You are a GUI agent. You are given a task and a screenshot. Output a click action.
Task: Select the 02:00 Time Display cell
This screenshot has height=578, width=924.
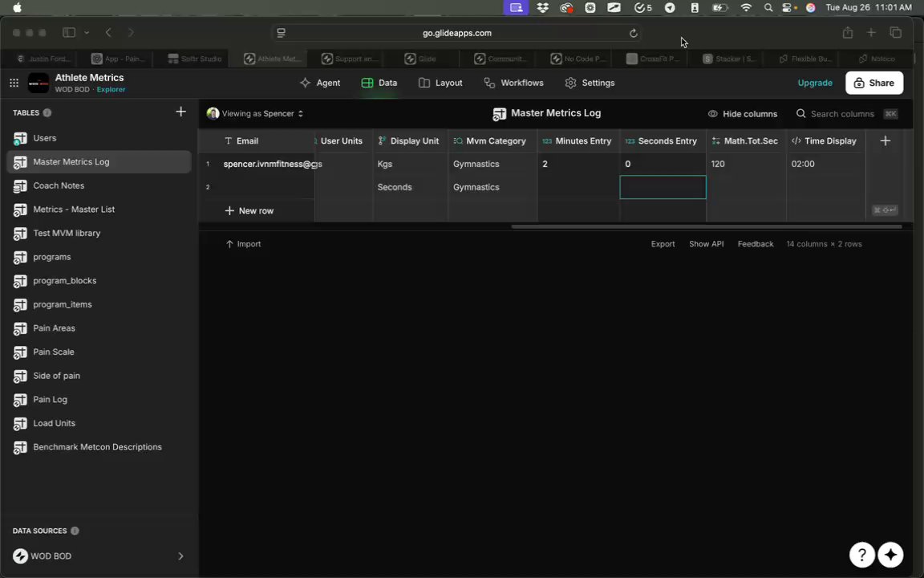(825, 164)
